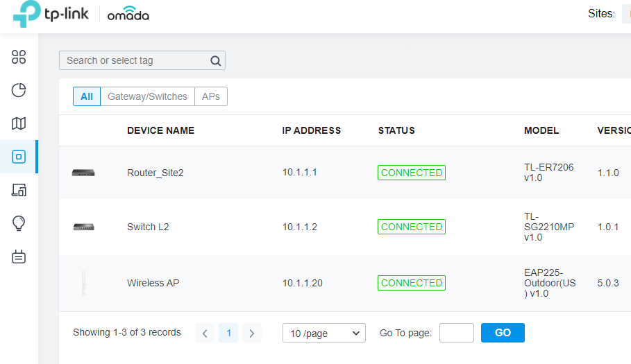Open the Router_Site2 device name
631x364 pixels.
click(155, 173)
